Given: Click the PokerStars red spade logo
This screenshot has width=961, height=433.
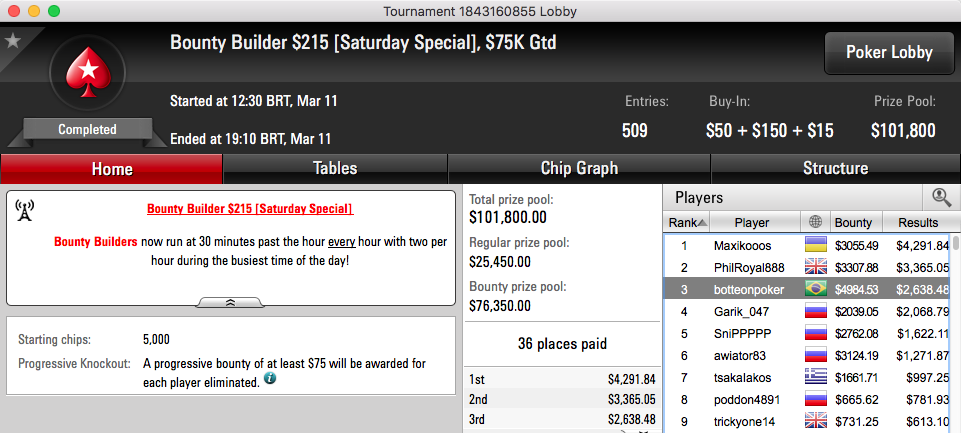Looking at the screenshot, I should 88,72.
